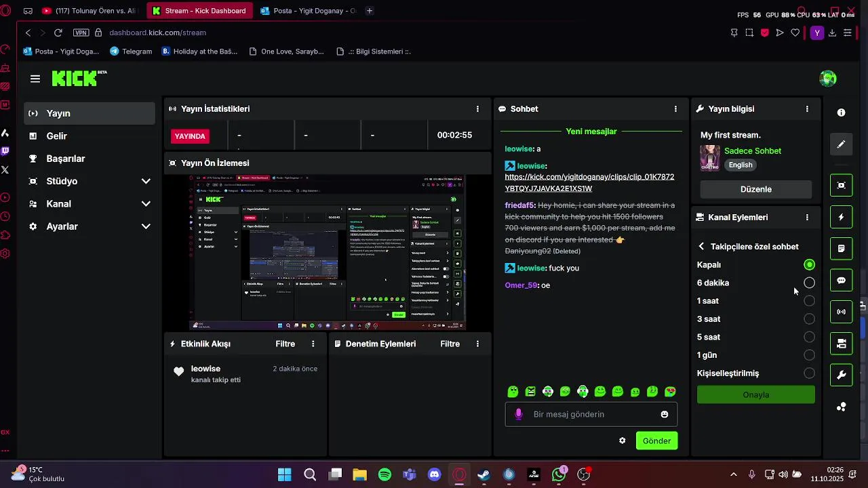The height and width of the screenshot is (488, 868).
Task: Toggle the Opera VPN badge
Action: [x=81, y=33]
